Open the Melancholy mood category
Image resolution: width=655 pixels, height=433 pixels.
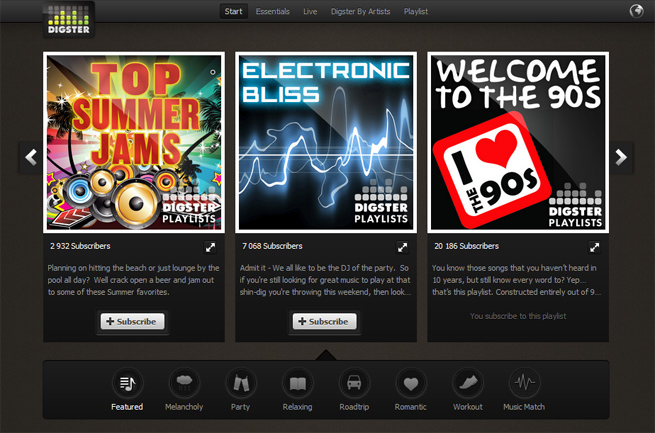pos(184,383)
